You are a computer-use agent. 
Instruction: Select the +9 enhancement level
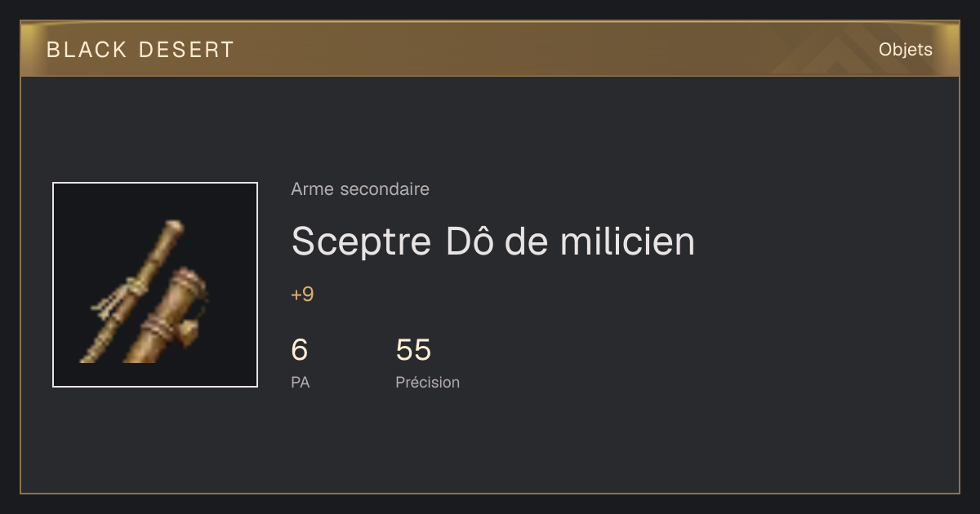[302, 295]
